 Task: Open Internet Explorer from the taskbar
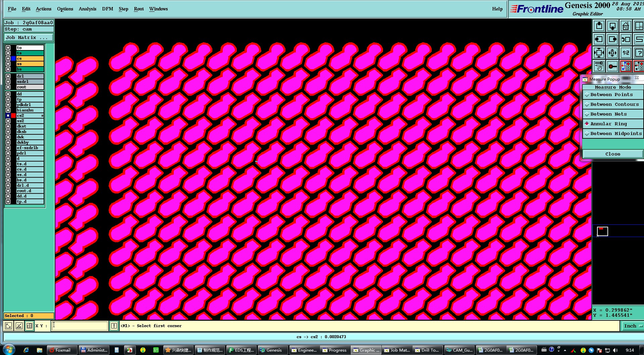26,350
